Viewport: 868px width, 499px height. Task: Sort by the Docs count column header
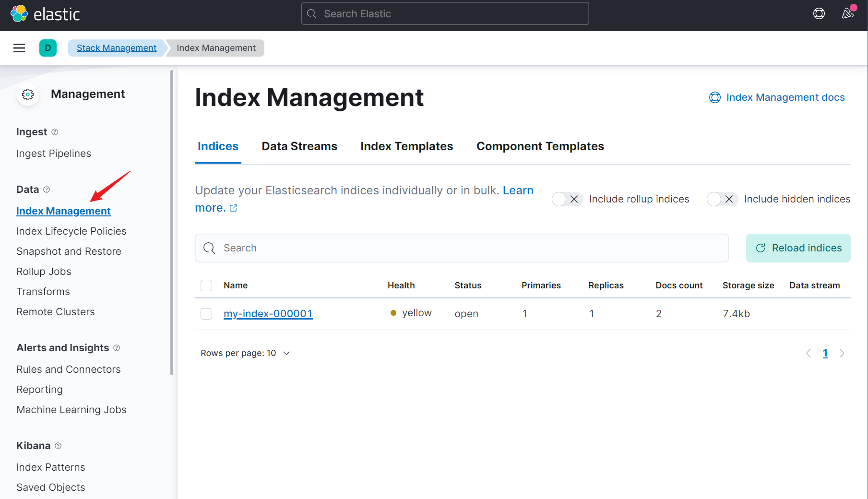(679, 285)
